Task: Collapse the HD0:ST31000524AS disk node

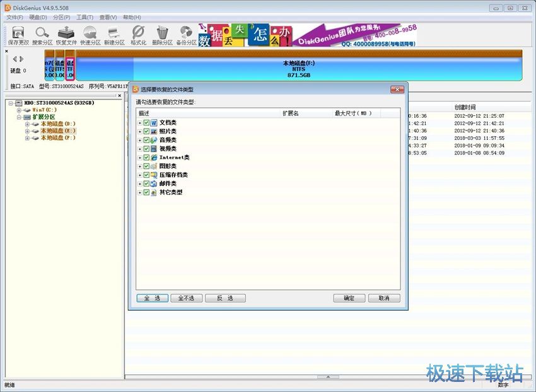Action: click(11, 103)
